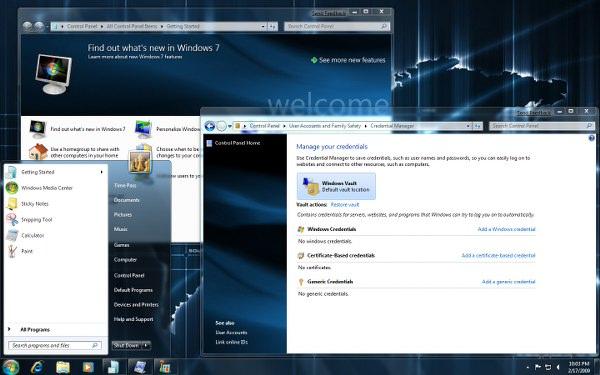Expand Getting Started submenu arrow in Start menu
The image size is (600, 375).
coord(101,172)
